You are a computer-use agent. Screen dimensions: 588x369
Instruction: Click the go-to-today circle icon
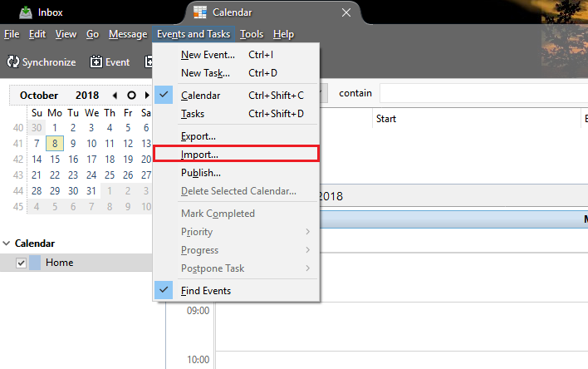click(x=131, y=96)
